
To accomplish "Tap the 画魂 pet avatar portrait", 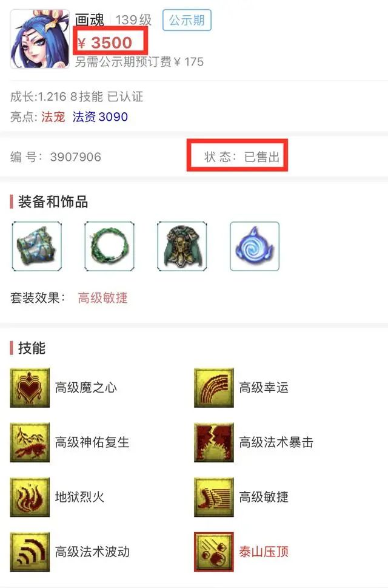I will [x=39, y=39].
